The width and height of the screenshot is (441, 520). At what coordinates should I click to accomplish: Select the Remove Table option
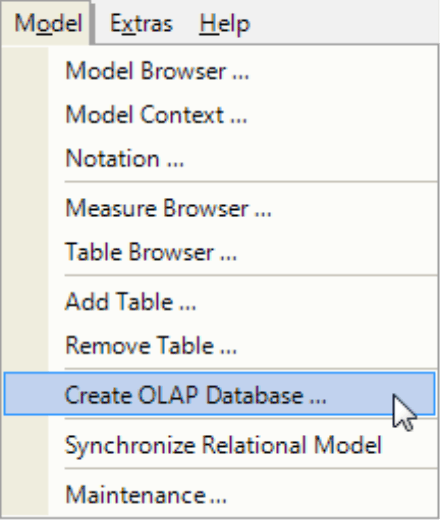tap(220, 345)
